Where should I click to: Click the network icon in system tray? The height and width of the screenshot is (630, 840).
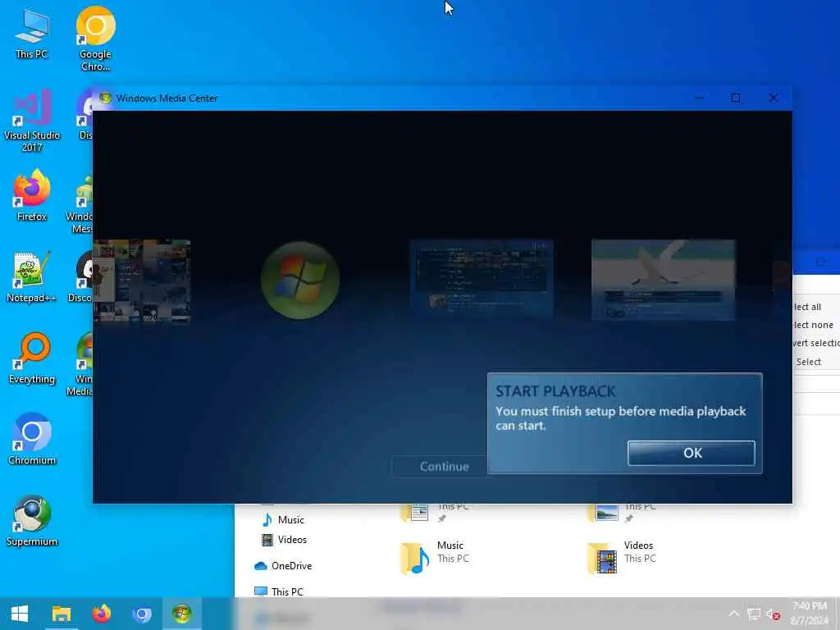[x=754, y=614]
